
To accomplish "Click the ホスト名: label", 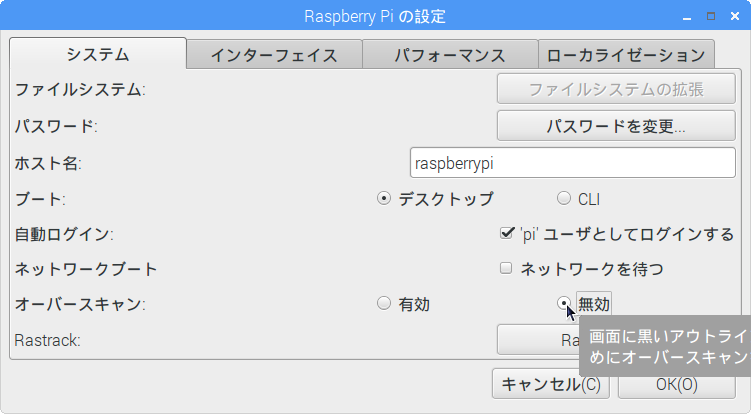I will (48, 163).
